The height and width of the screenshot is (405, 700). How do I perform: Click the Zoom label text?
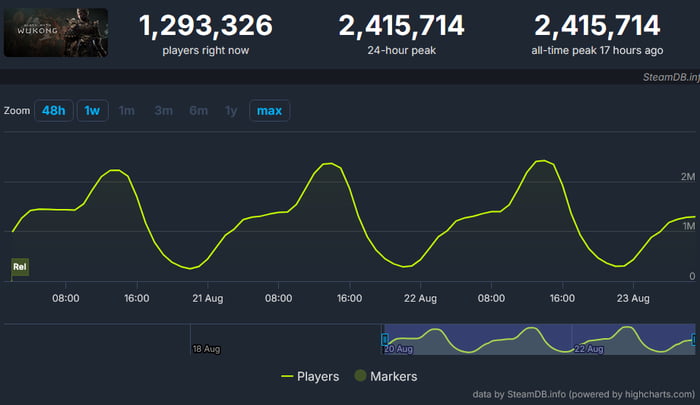tap(17, 111)
